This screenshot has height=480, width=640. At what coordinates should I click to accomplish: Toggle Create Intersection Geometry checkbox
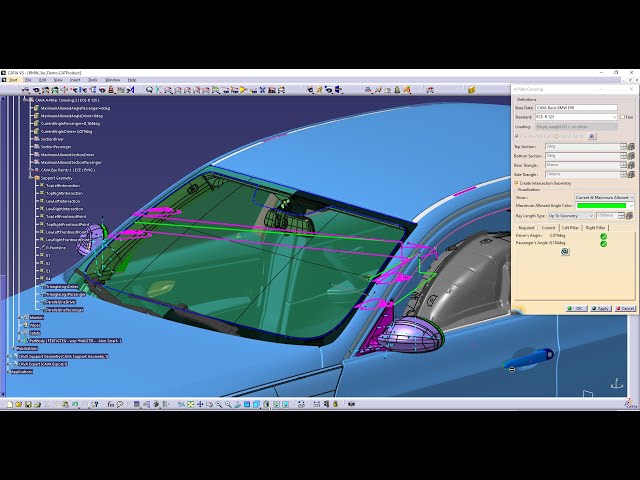[x=516, y=183]
